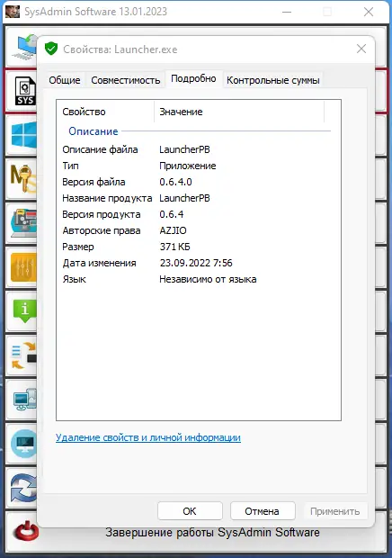This screenshot has width=392, height=558.
Task: Click the SYS file icon in sidebar
Action: 25,91
